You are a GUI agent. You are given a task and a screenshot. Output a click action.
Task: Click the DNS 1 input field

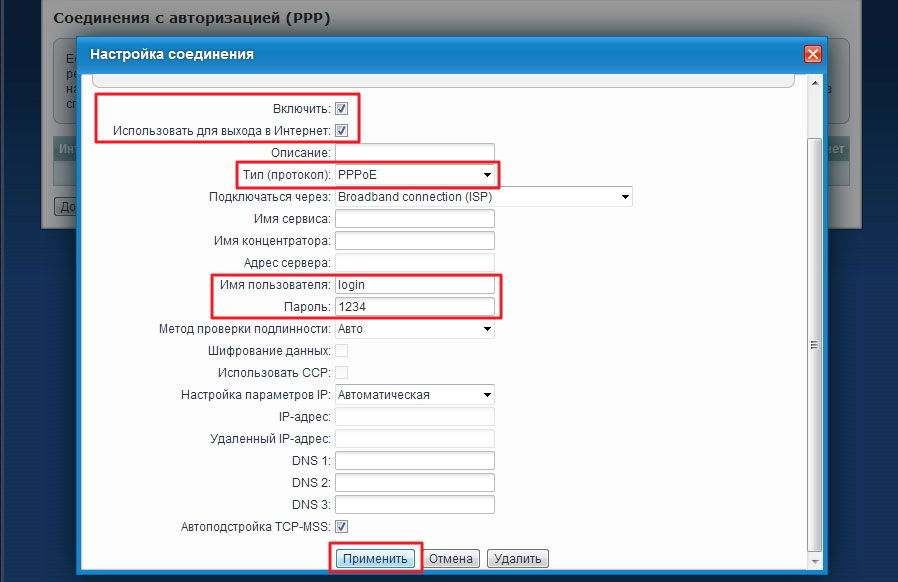click(415, 461)
